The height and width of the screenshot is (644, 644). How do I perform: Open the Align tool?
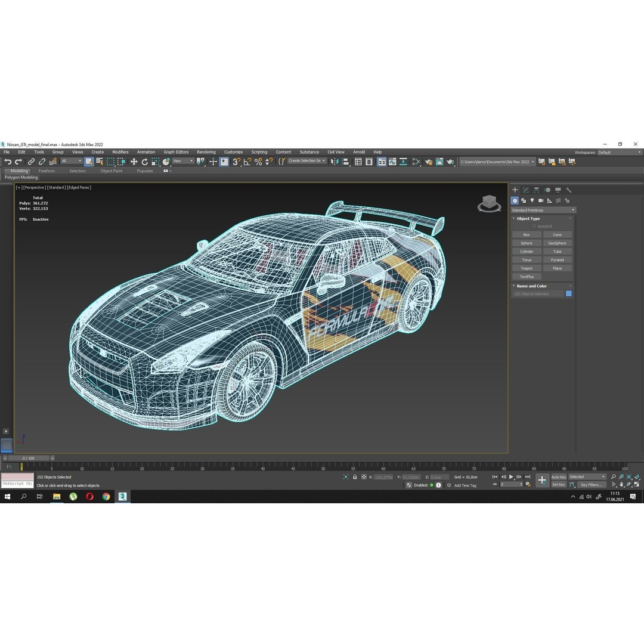(345, 162)
